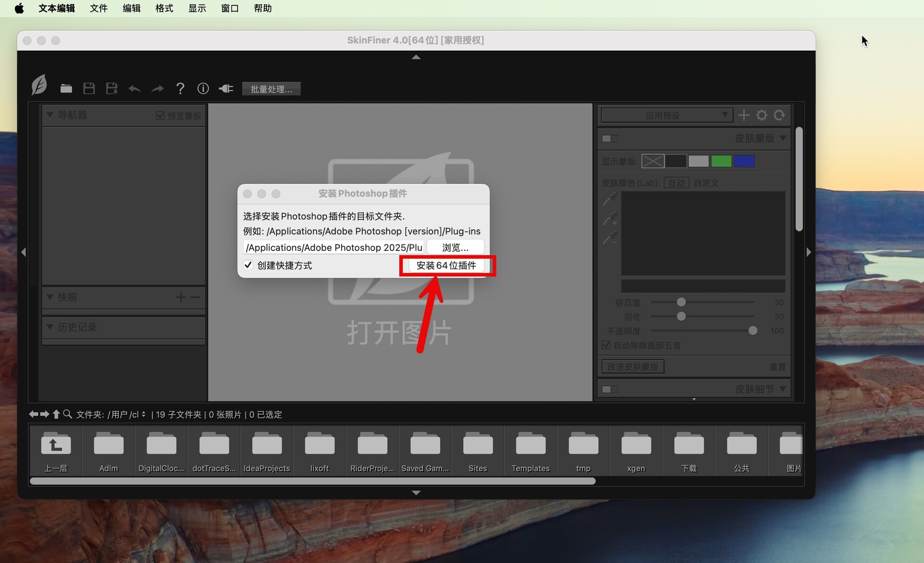Select the skin color eyedropper tool
Screen dimensions: 924x563
click(610, 199)
